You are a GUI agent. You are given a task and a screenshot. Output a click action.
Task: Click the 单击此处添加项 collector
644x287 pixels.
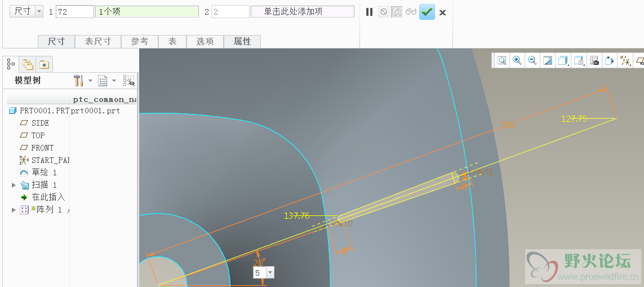click(x=303, y=11)
